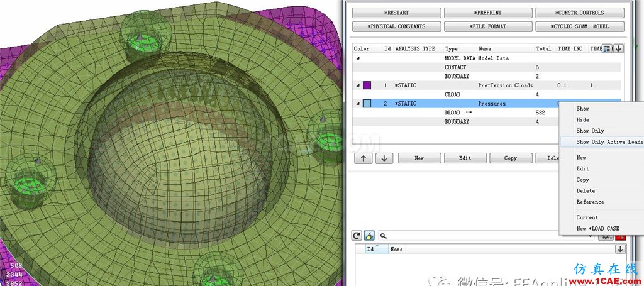
Task: Collapse the Pre-Tension Cloads step row
Action: (357, 85)
